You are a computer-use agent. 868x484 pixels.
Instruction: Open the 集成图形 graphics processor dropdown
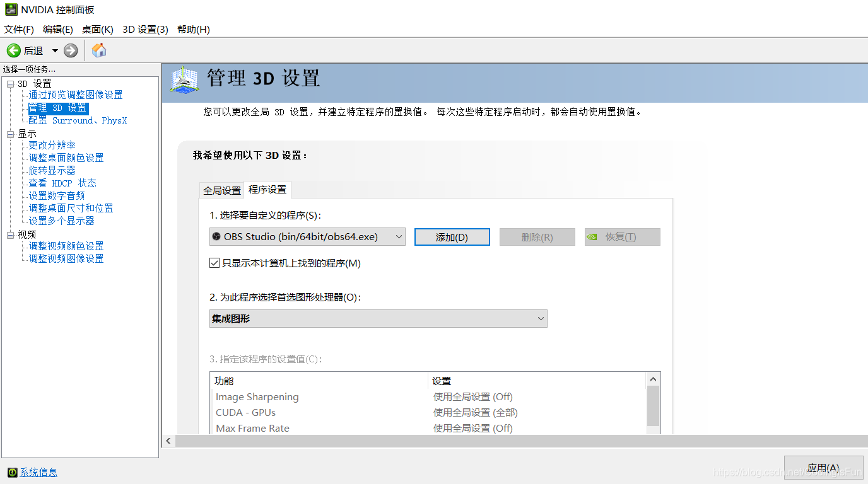coord(378,318)
